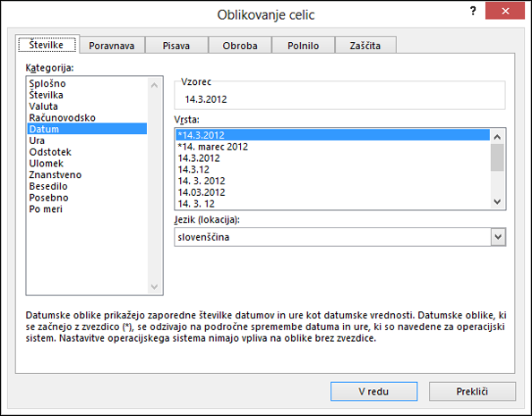Open the Obroba tab

pyautogui.click(x=240, y=46)
